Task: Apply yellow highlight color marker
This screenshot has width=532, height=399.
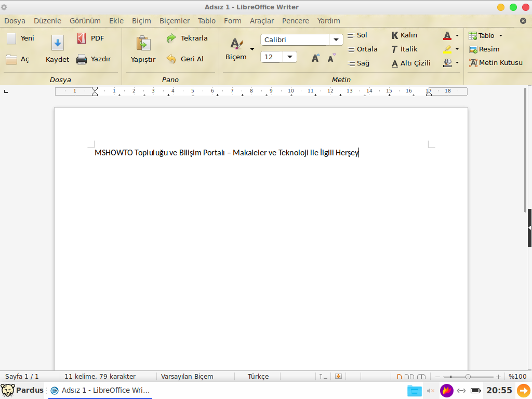Action: [447, 49]
